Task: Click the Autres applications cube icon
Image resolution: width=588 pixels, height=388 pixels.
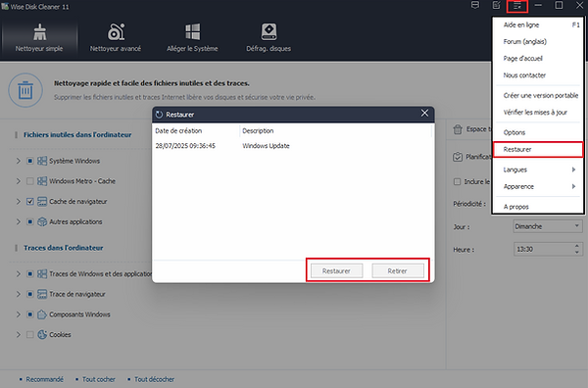Action: tap(42, 221)
